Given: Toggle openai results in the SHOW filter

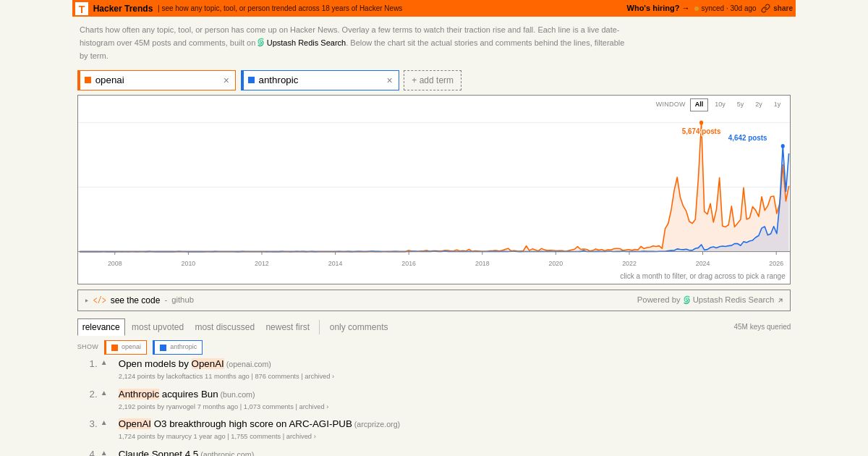Looking at the screenshot, I should point(126,347).
